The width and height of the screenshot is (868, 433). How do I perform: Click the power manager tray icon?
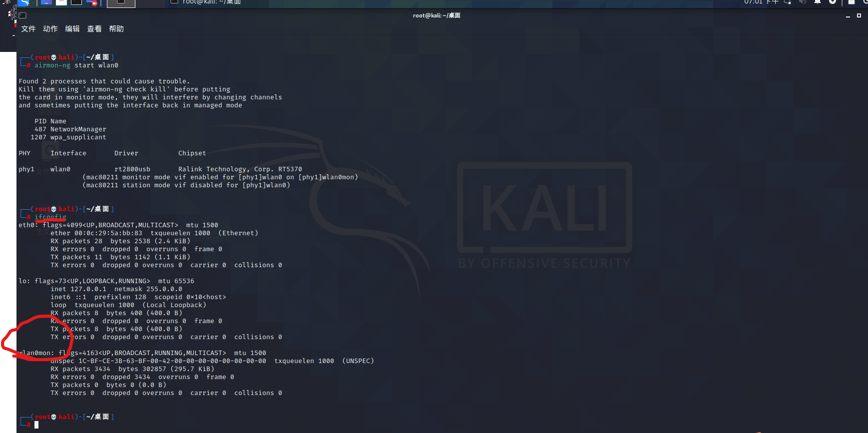tap(833, 2)
